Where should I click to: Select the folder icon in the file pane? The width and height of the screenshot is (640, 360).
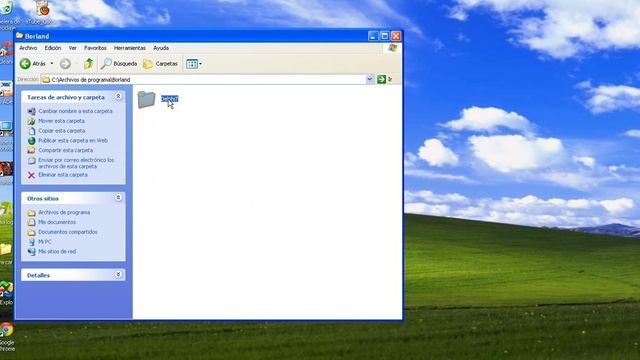point(147,99)
